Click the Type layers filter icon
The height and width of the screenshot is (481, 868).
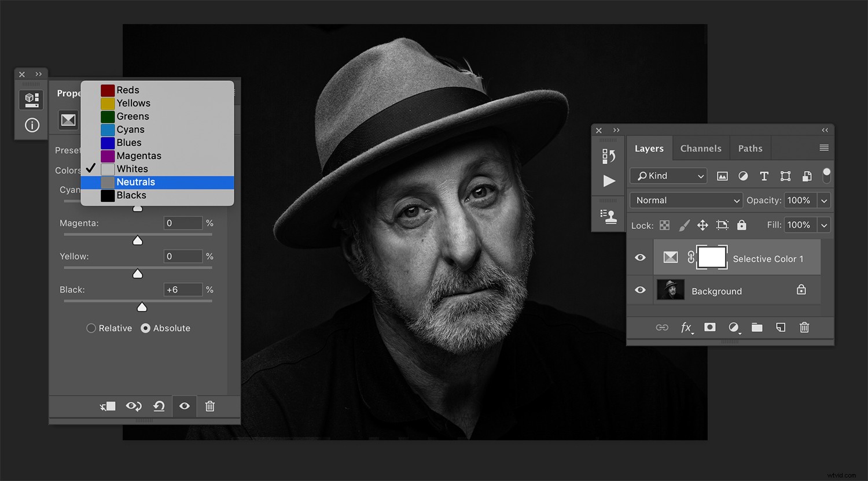[x=764, y=176]
